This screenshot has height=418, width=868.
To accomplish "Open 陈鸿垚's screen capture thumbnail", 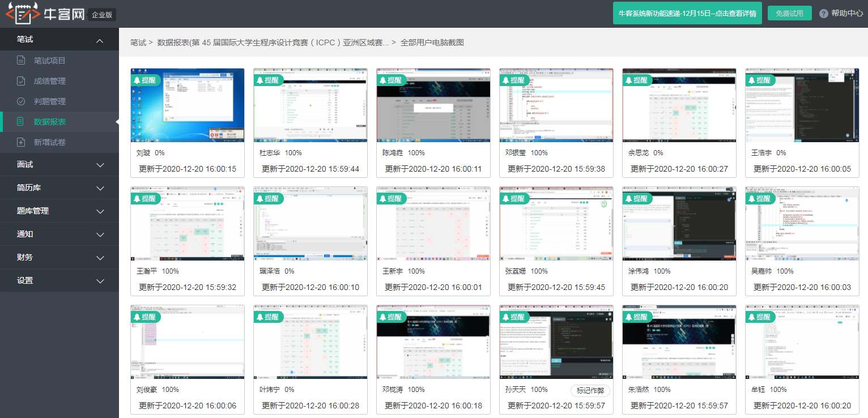I will (x=433, y=105).
